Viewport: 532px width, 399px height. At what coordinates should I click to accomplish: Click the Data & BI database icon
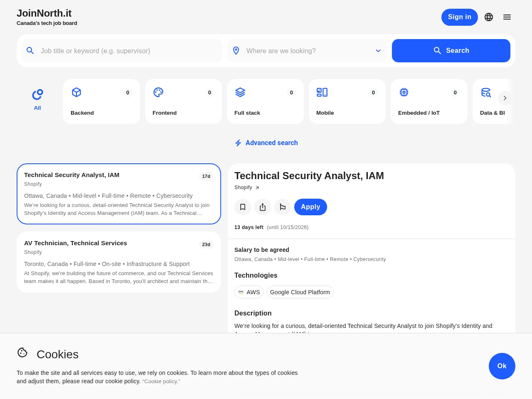[x=486, y=92]
